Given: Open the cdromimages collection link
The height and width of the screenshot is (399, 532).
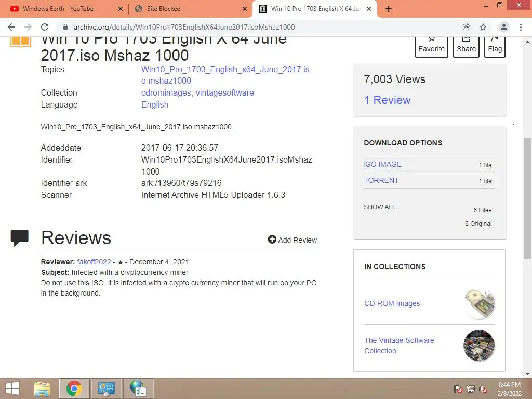Looking at the screenshot, I should [166, 92].
